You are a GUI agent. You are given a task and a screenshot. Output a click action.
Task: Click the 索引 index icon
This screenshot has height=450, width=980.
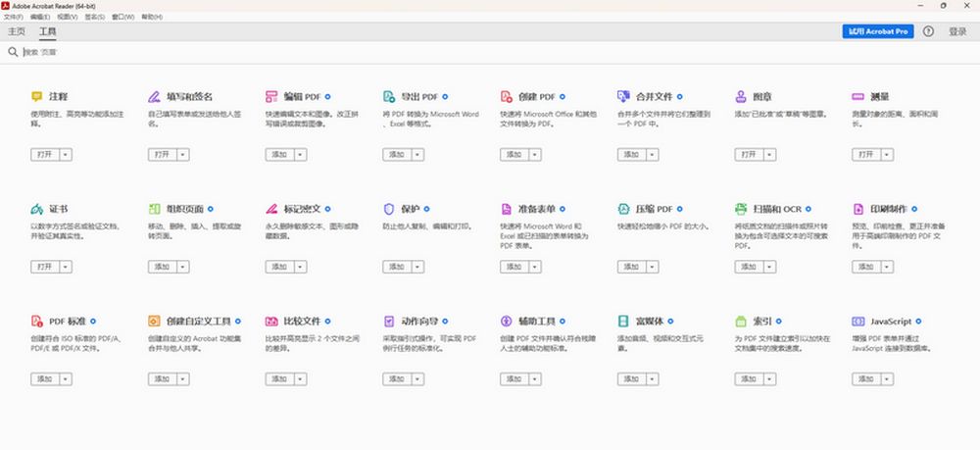741,322
